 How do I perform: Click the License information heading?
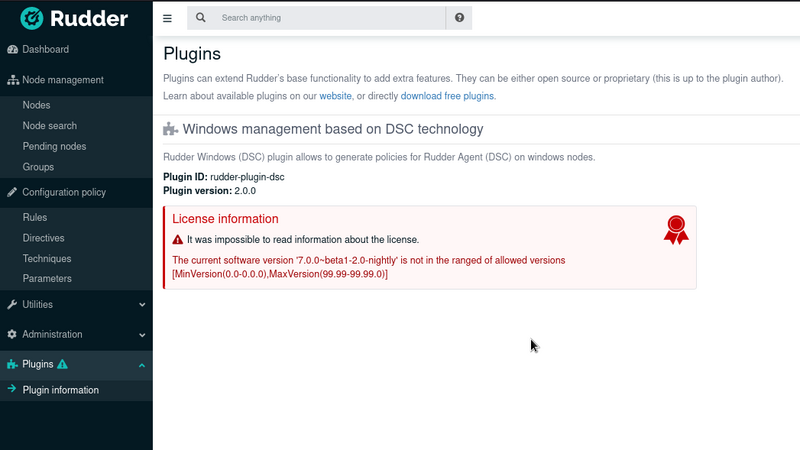(x=225, y=219)
